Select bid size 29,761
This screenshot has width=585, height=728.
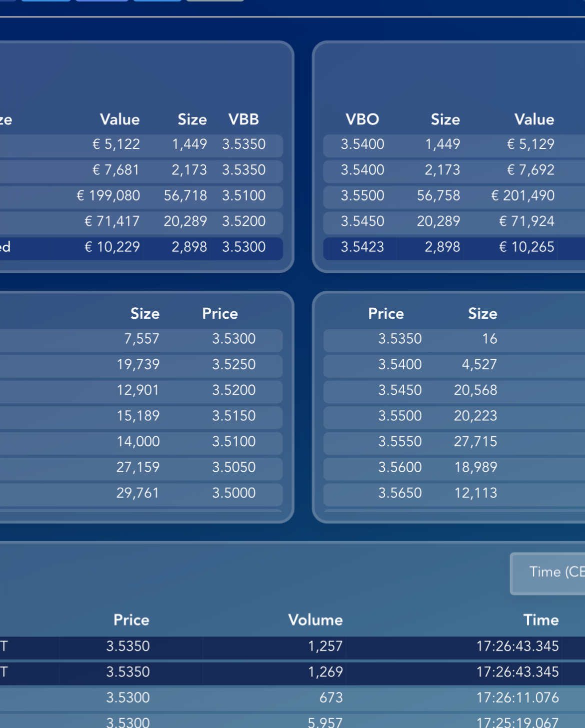pyautogui.click(x=138, y=493)
